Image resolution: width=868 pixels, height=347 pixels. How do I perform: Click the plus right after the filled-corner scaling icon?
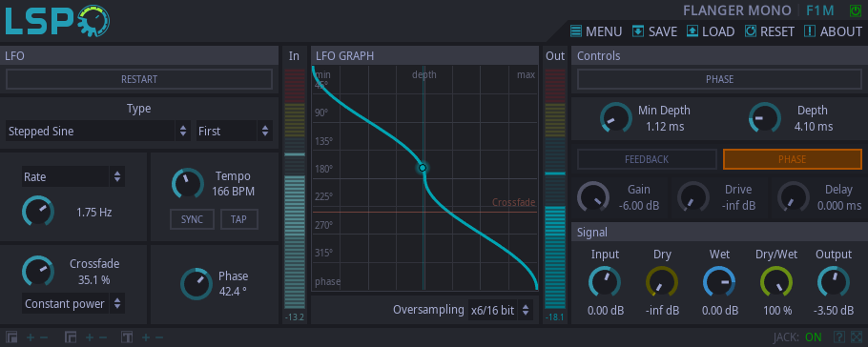[31, 337]
